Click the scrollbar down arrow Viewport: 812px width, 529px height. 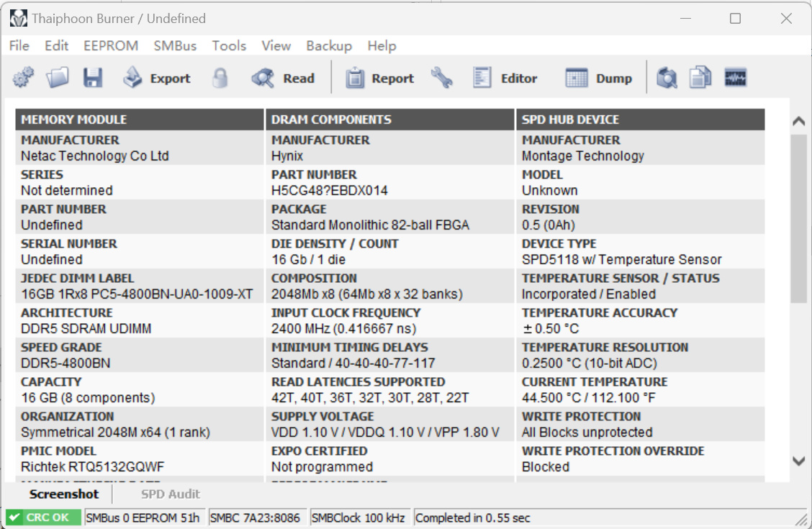coord(798,461)
